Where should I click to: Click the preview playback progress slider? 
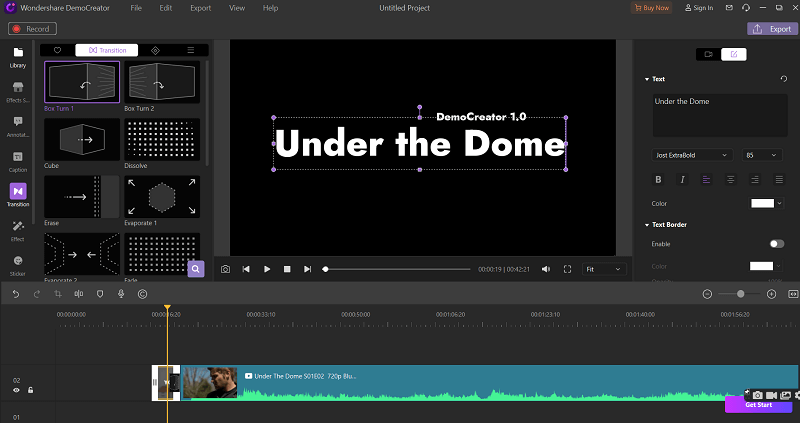tap(396, 269)
